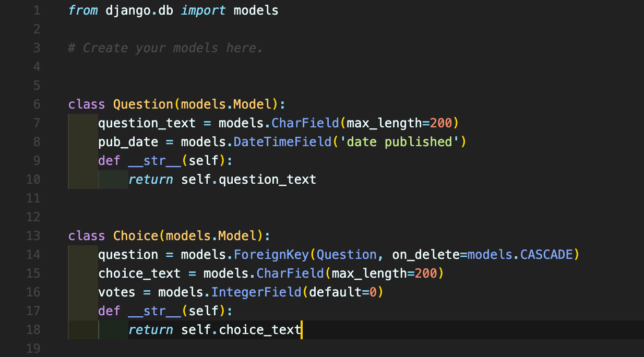This screenshot has height=357, width=644.
Task: Click the class name 'Question' on line 6
Action: tap(143, 104)
